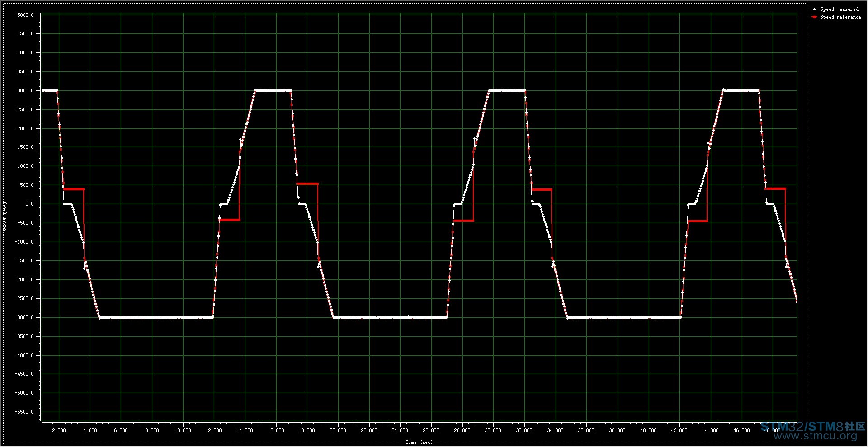Click the 14.000 tick on time axis
Viewport: 868px width, 447px height.
tap(245, 430)
